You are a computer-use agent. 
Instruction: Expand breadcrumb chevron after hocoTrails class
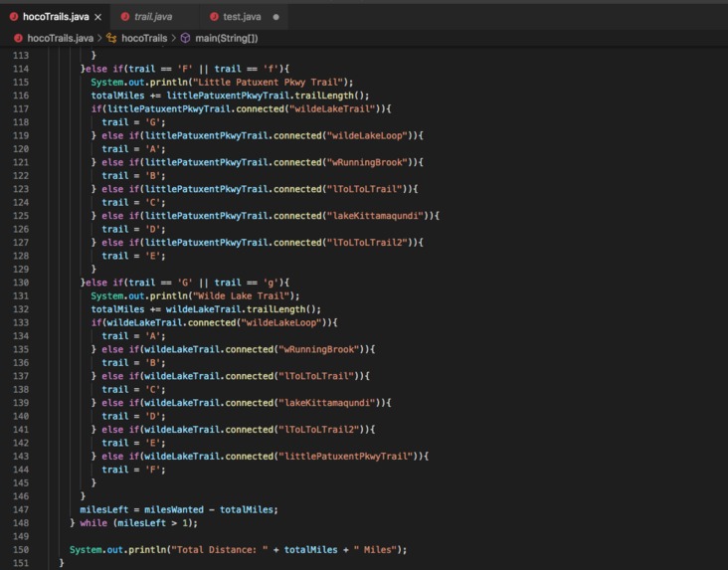(x=174, y=38)
